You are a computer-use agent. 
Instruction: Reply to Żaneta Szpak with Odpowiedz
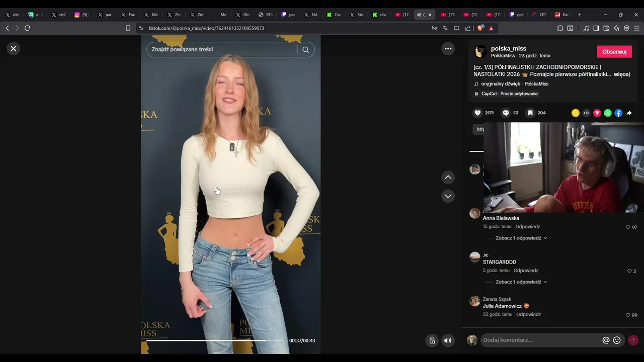529,315
